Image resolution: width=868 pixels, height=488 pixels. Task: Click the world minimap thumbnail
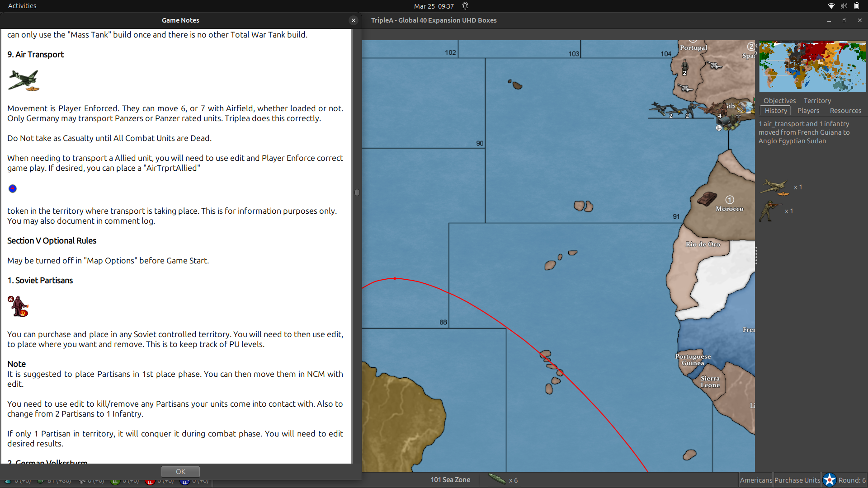812,66
